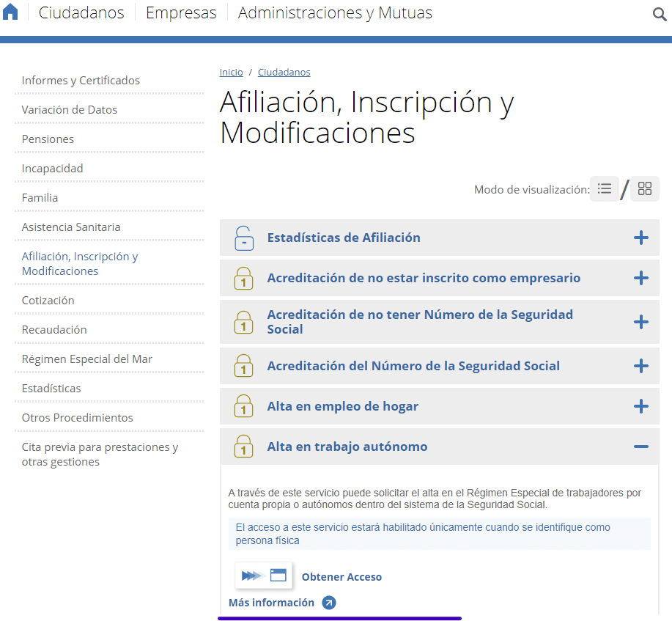Image resolution: width=672 pixels, height=621 pixels.
Task: Go to the home page icon
Action: [x=10, y=12]
